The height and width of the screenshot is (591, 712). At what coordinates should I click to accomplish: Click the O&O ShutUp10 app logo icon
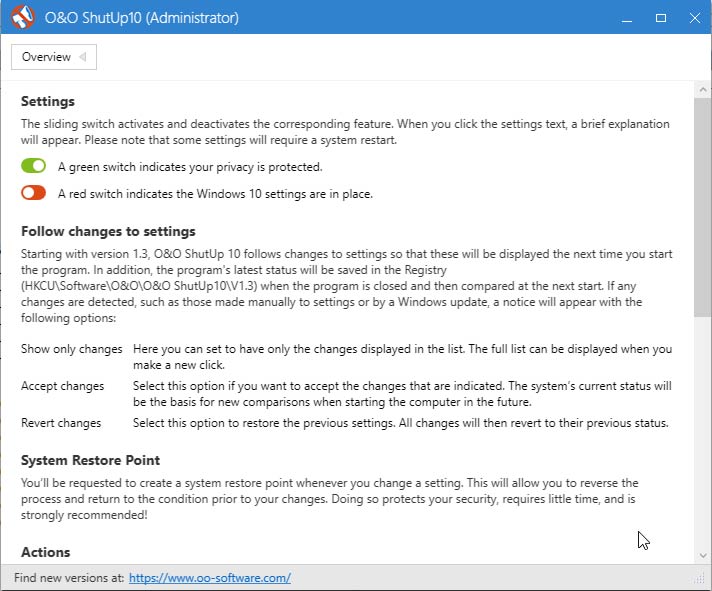click(x=23, y=17)
